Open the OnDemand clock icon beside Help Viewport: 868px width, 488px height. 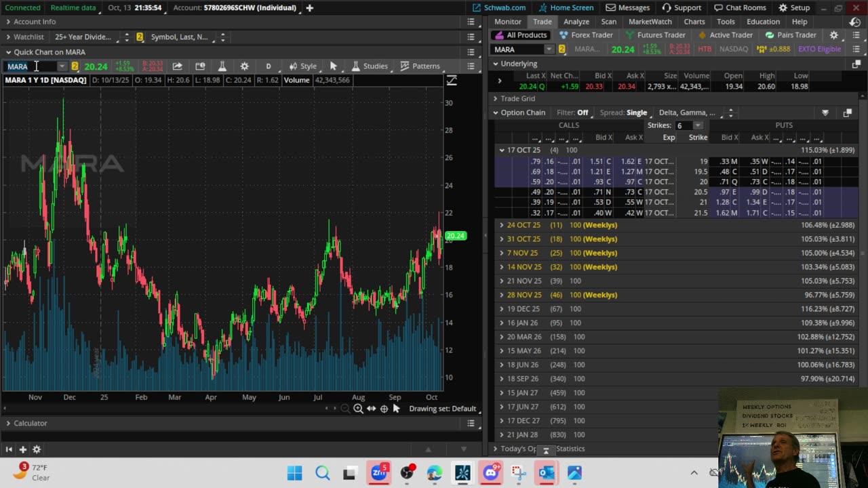[854, 22]
